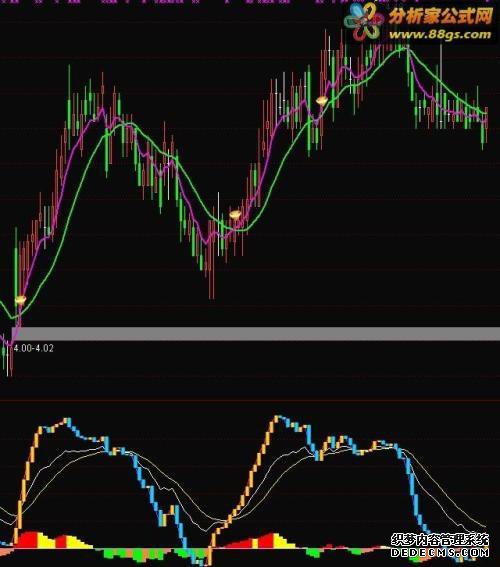500x567 pixels.
Task: Click the 织梦内容管理系统 watermark text
Action: point(440,540)
